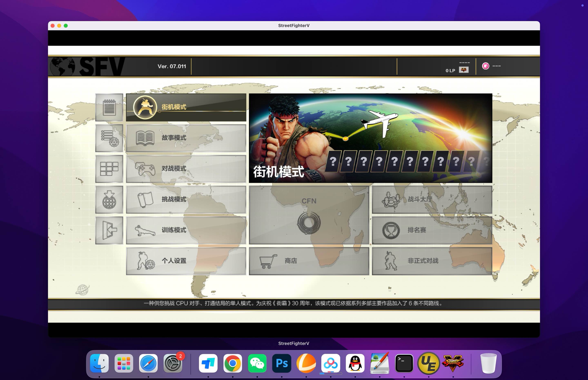
Task: Open Finder from the Dock
Action: tap(99, 363)
